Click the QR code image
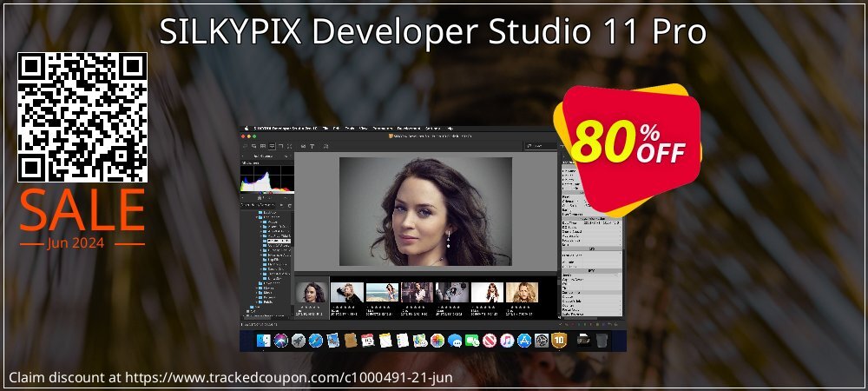This screenshot has width=868, height=391. tap(82, 117)
